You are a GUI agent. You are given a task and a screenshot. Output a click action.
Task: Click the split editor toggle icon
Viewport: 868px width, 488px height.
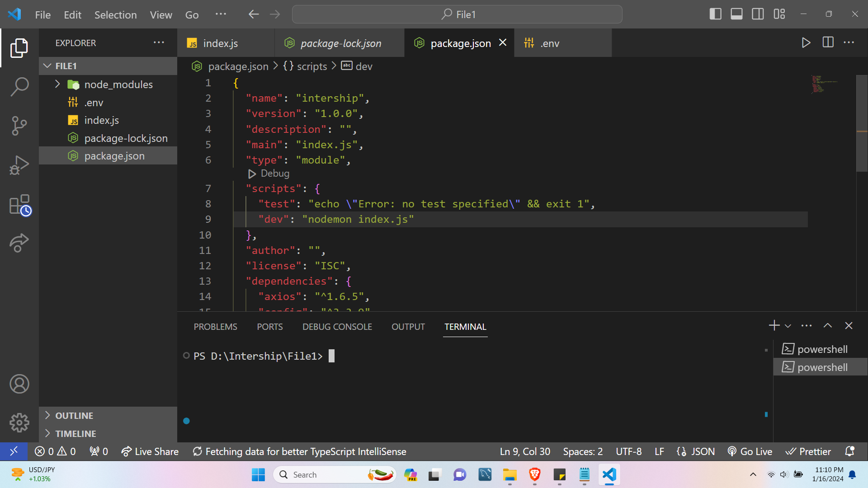click(828, 42)
